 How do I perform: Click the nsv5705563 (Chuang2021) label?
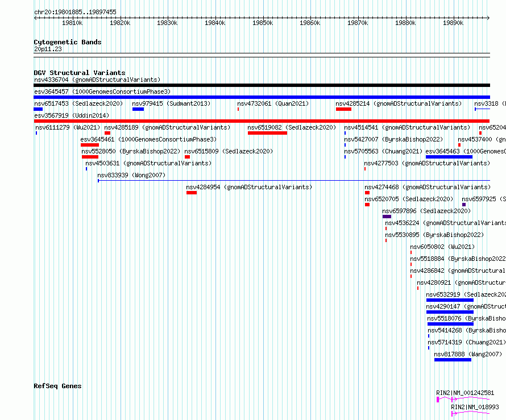[x=383, y=151]
